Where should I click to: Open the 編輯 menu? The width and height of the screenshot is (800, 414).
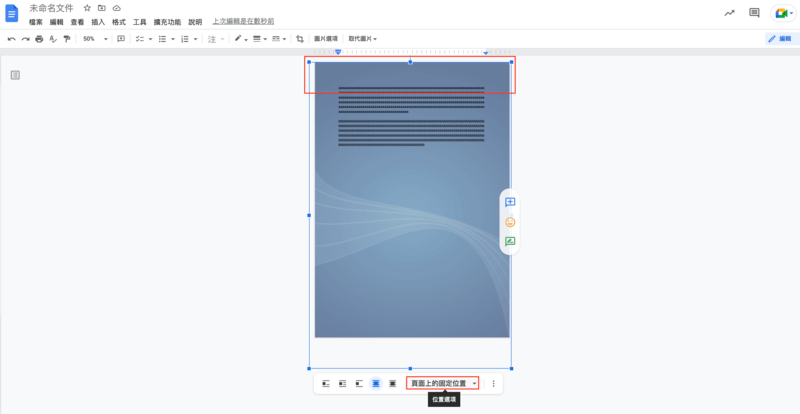57,22
